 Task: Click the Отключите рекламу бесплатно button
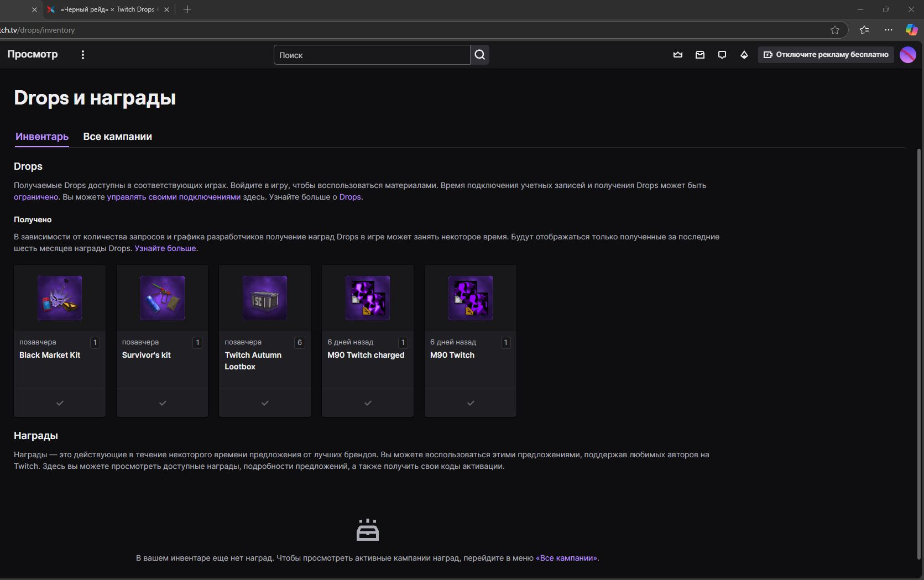826,55
